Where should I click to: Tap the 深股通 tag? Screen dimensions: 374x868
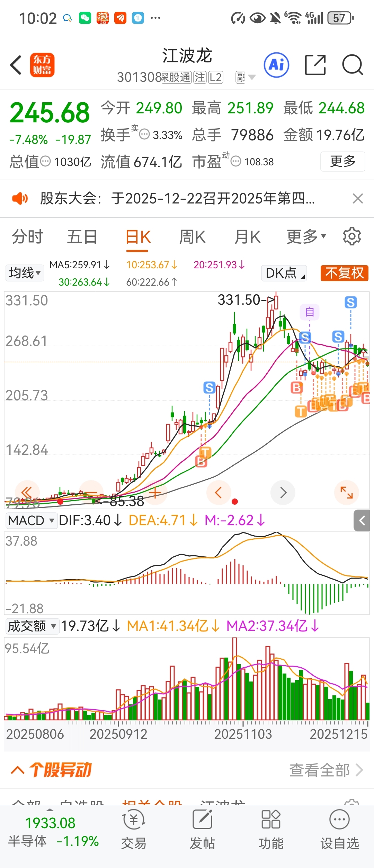point(176,77)
